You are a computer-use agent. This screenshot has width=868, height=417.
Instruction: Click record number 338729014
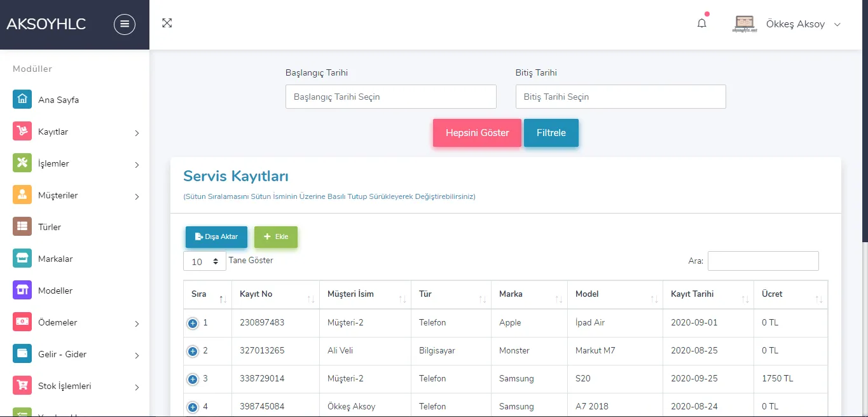[262, 378]
